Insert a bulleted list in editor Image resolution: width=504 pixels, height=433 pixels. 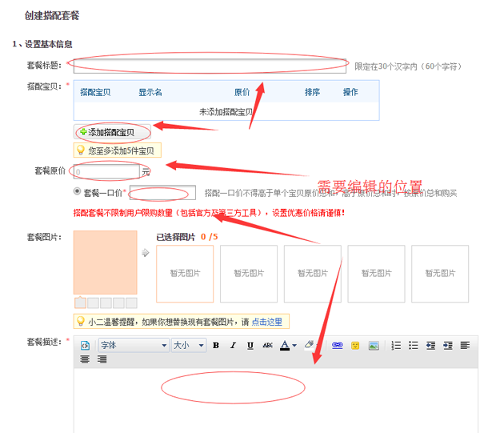click(414, 346)
